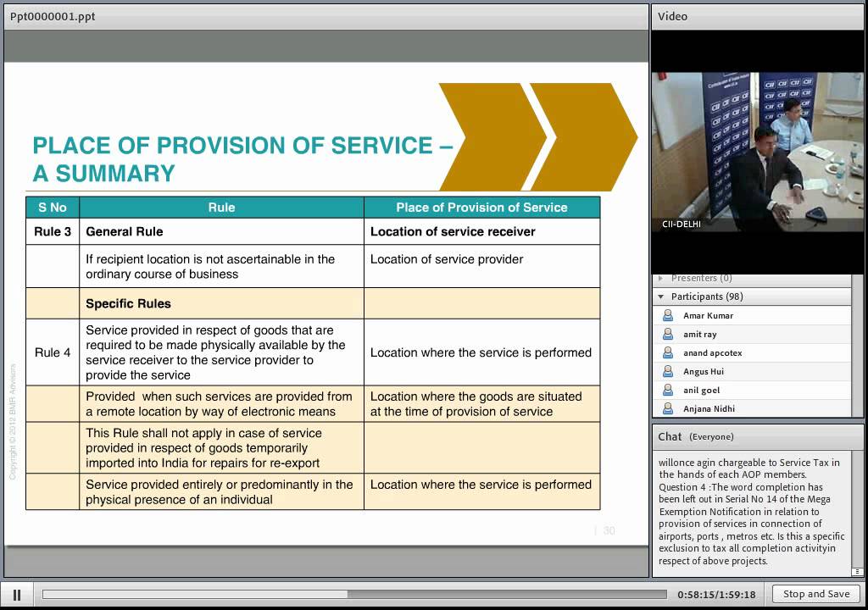Click the Stop and Save button
The image size is (868, 610).
pos(816,594)
